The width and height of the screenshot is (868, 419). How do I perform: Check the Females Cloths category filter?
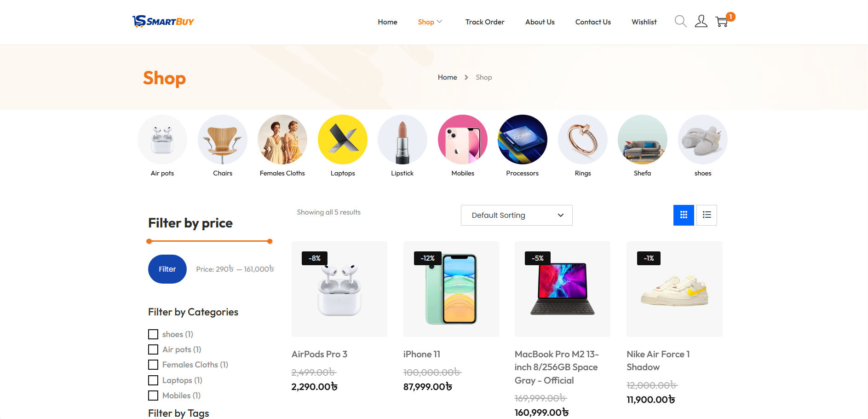153,365
